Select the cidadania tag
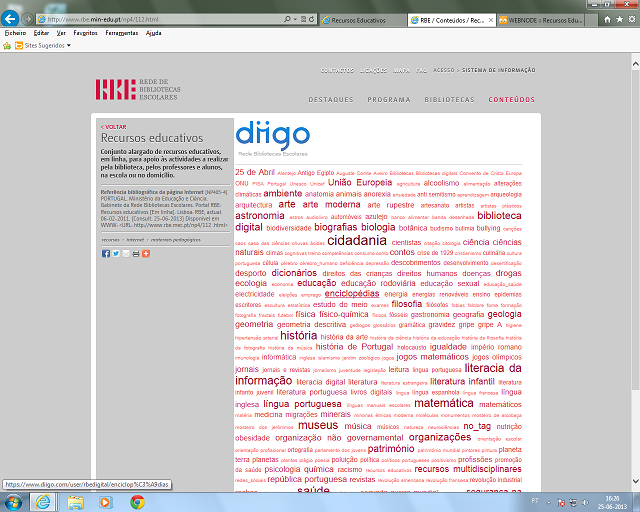The image size is (640, 512). [x=356, y=241]
